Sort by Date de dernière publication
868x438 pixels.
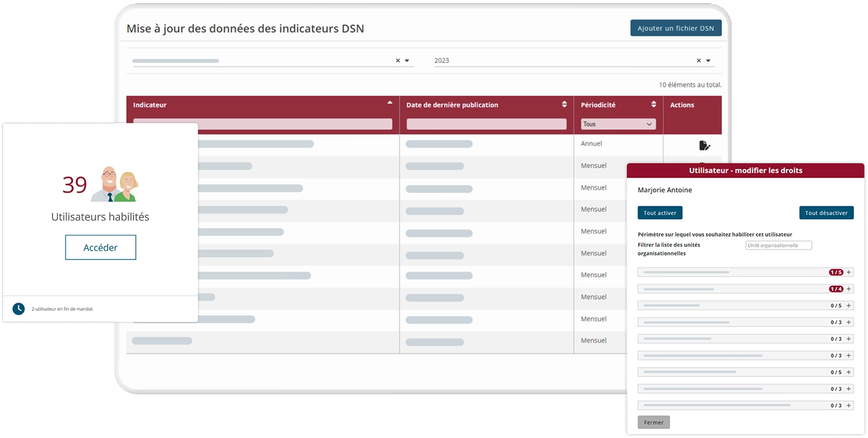(564, 104)
